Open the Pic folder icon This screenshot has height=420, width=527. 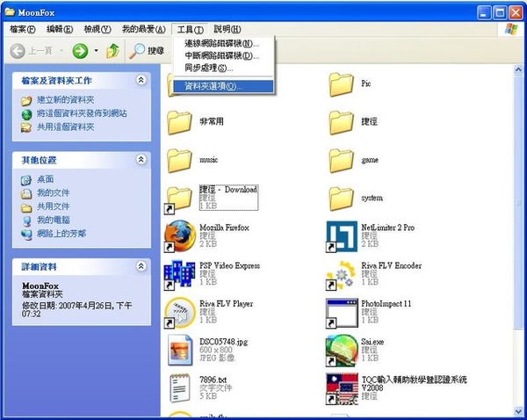tap(341, 84)
